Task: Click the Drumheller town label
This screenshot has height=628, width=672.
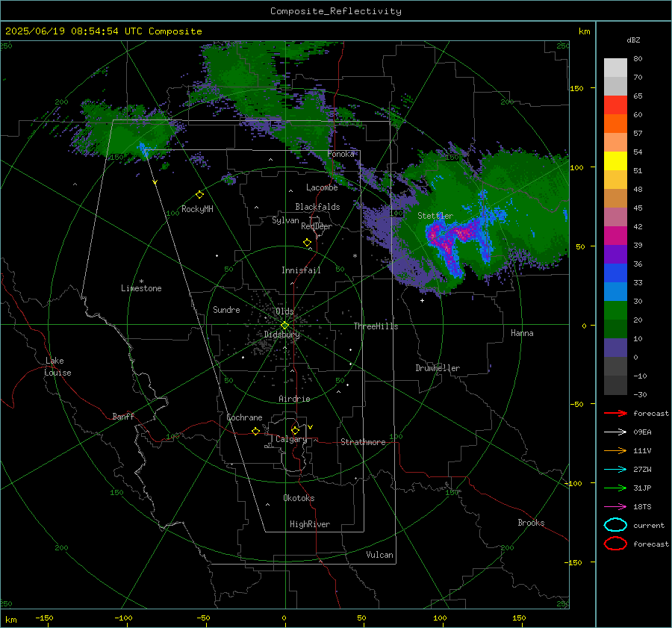Action: click(438, 368)
